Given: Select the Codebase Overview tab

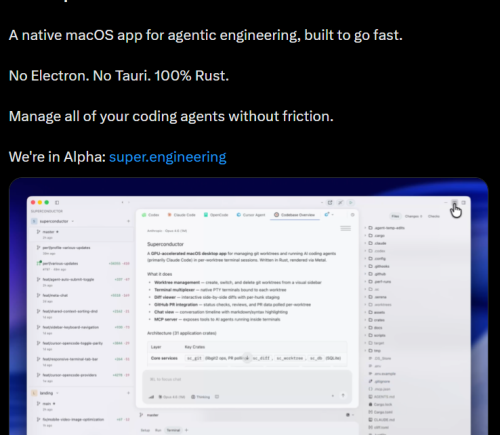Looking at the screenshot, I should [294, 215].
